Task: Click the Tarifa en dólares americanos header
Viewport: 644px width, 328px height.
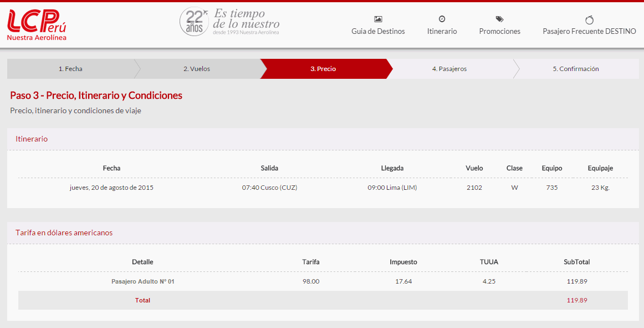Action: [64, 233]
